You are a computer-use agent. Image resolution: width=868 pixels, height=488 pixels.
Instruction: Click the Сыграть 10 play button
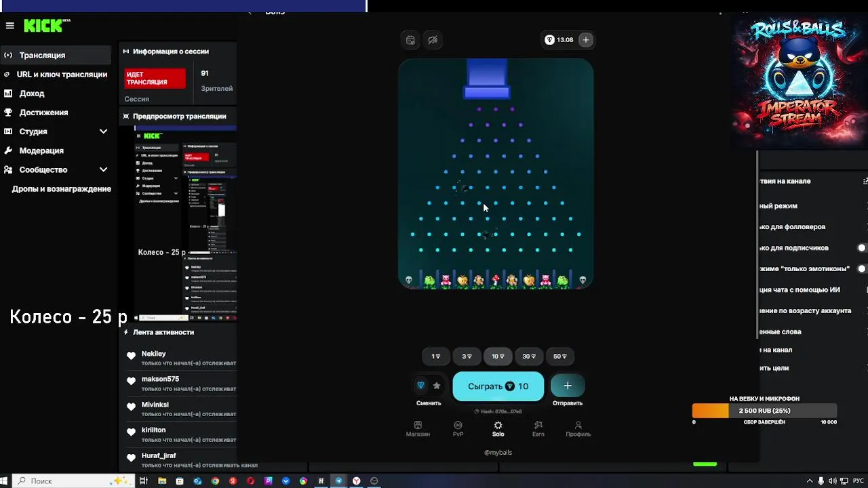click(498, 386)
